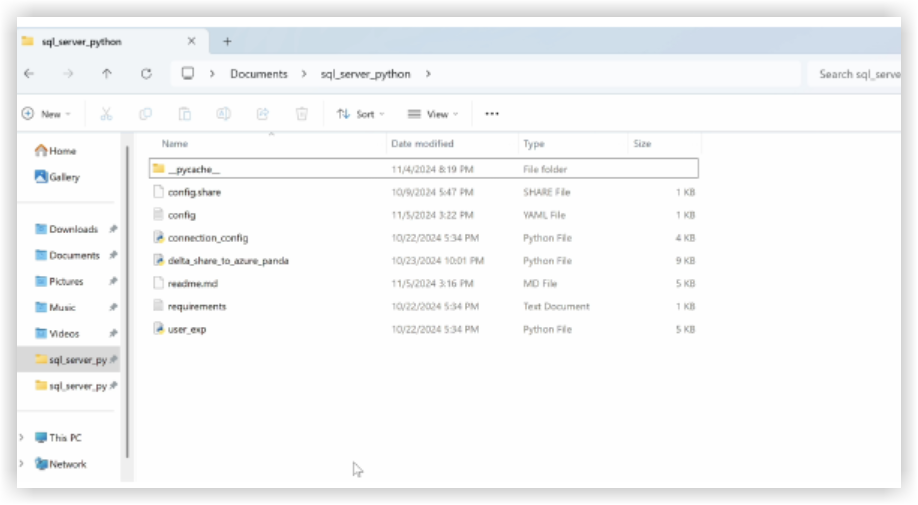Open a new tab with plus button
Screen dimensions: 918x505
227,42
